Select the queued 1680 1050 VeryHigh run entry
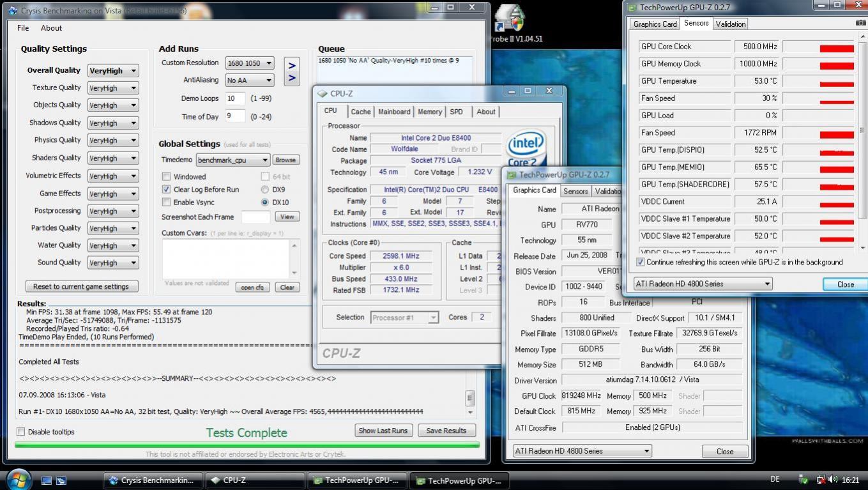The image size is (868, 490). pos(389,61)
